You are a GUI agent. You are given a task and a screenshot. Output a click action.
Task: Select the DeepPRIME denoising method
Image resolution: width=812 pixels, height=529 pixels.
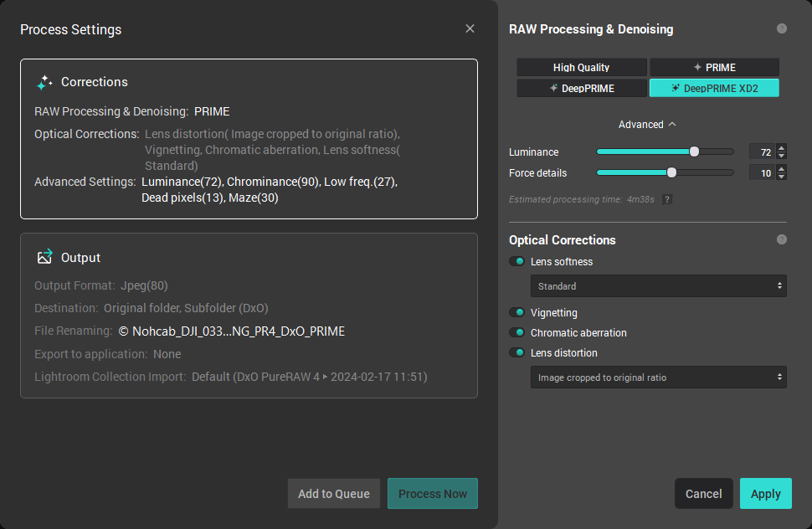pos(581,87)
